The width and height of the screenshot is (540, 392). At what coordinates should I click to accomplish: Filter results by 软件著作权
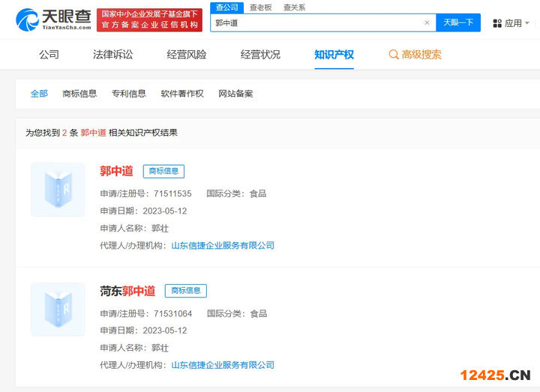pos(182,94)
